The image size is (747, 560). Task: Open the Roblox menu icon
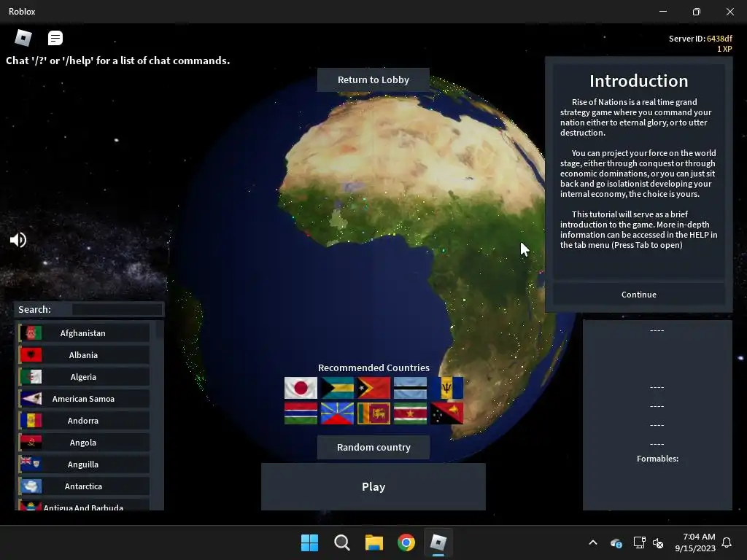[x=23, y=38]
